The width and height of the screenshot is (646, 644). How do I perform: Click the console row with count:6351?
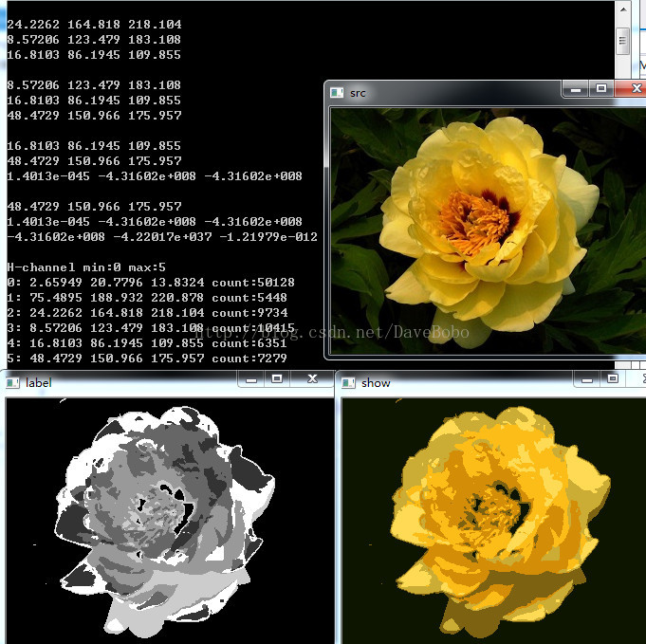(x=147, y=343)
